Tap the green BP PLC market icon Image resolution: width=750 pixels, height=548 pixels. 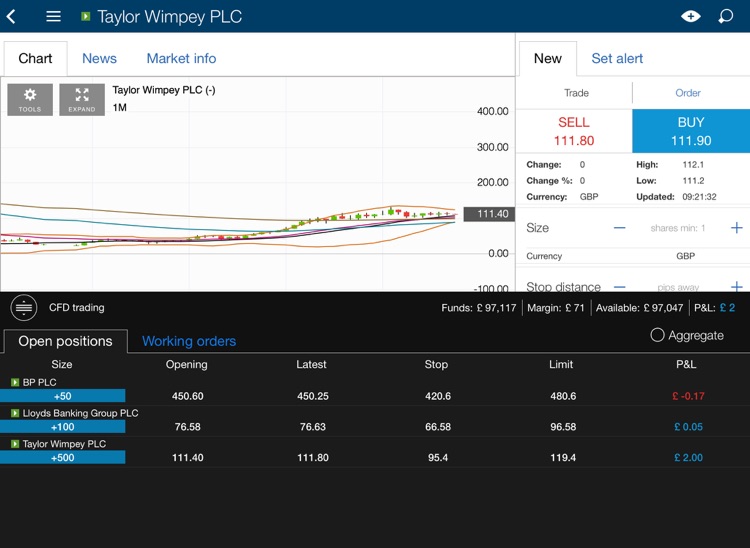[15, 382]
